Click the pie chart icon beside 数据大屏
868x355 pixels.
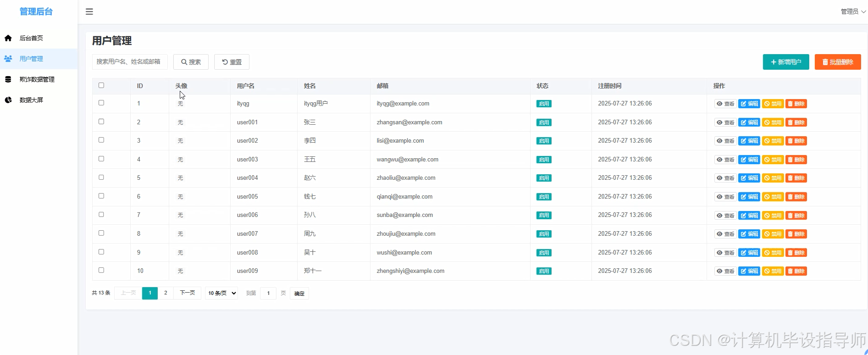pos(8,100)
